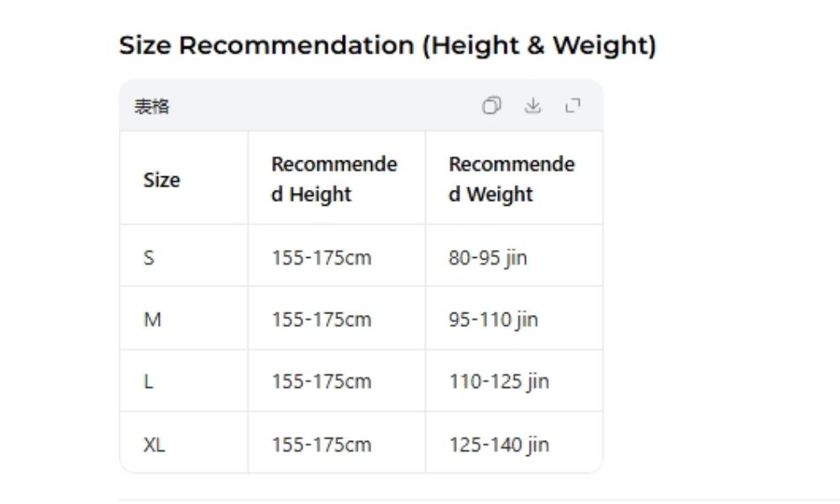Image resolution: width=840 pixels, height=504 pixels.
Task: Click the Size column header
Action: [162, 179]
